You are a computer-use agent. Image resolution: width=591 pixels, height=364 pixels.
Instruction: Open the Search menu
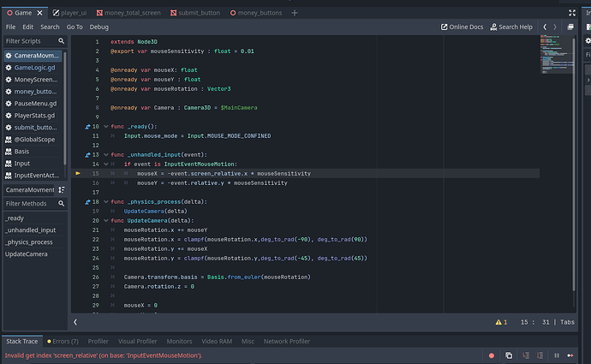(x=50, y=27)
